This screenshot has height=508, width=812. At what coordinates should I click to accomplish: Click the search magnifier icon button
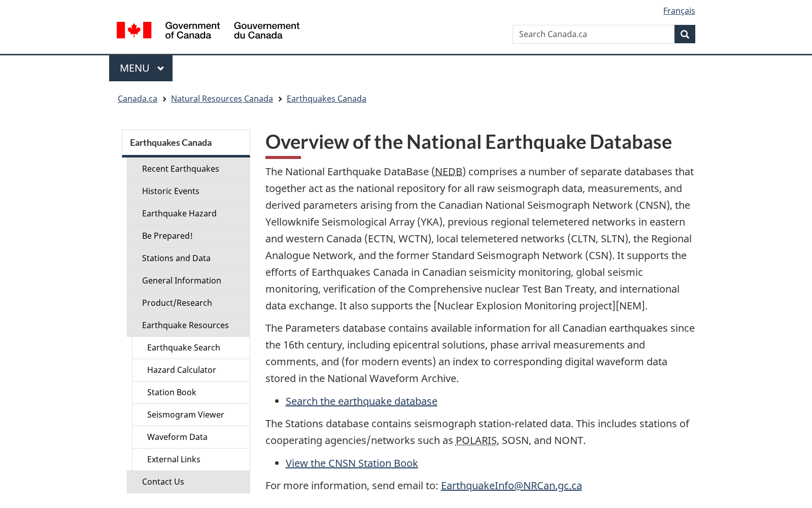[685, 34]
